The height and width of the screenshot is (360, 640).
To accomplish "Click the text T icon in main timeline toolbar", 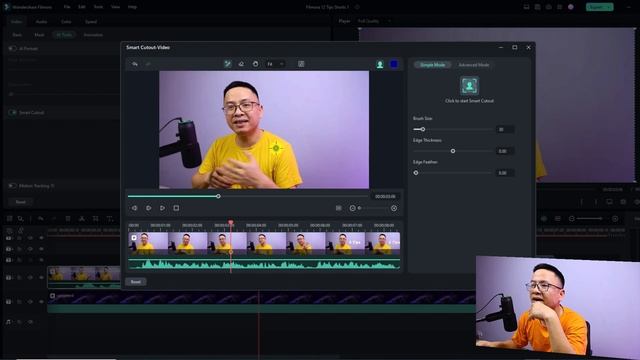I will [109, 219].
